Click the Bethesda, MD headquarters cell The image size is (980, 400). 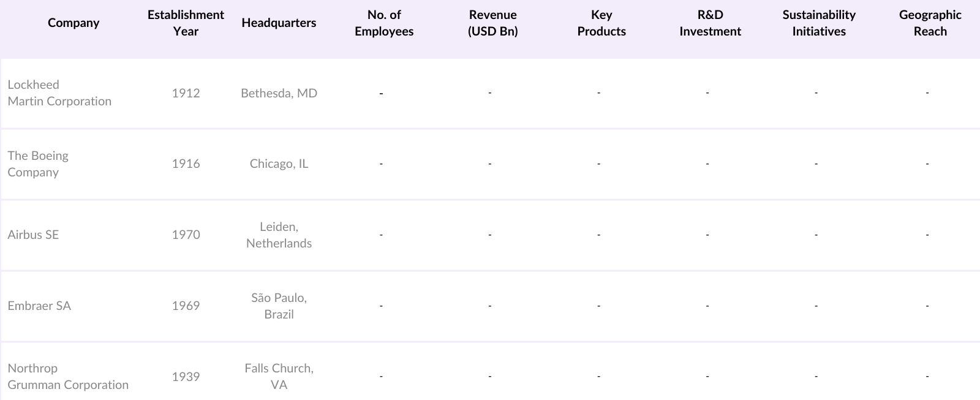279,93
